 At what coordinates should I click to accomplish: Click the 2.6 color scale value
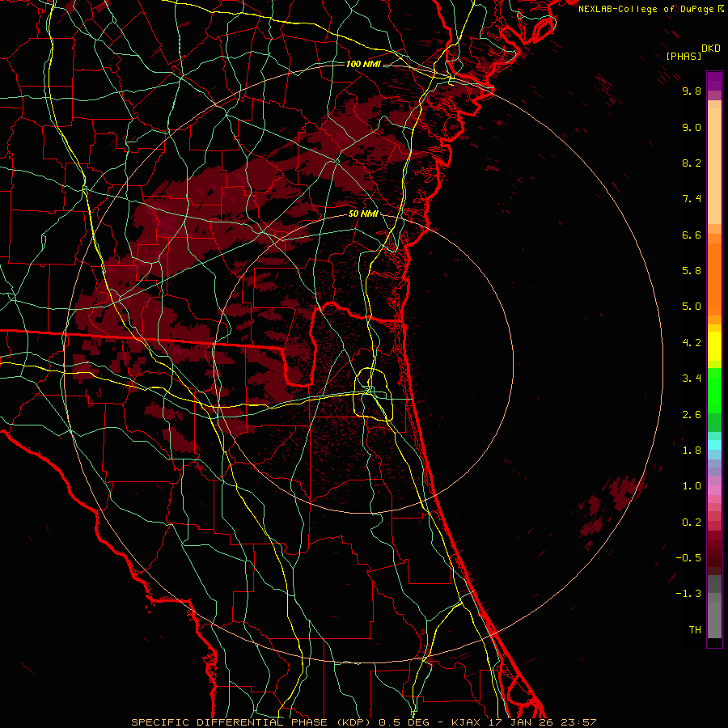(x=692, y=415)
